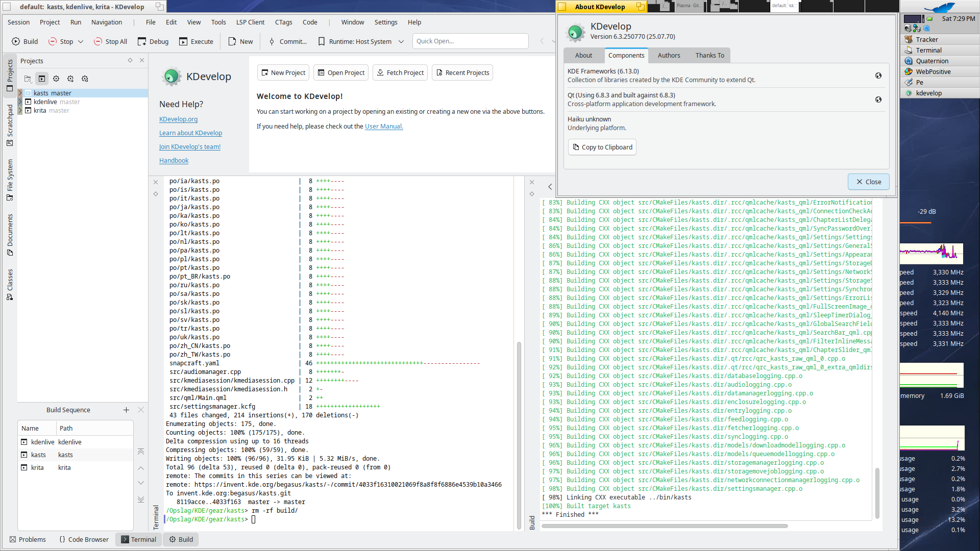Expand the krita project tree node
980x551 pixels.
pyautogui.click(x=20, y=110)
